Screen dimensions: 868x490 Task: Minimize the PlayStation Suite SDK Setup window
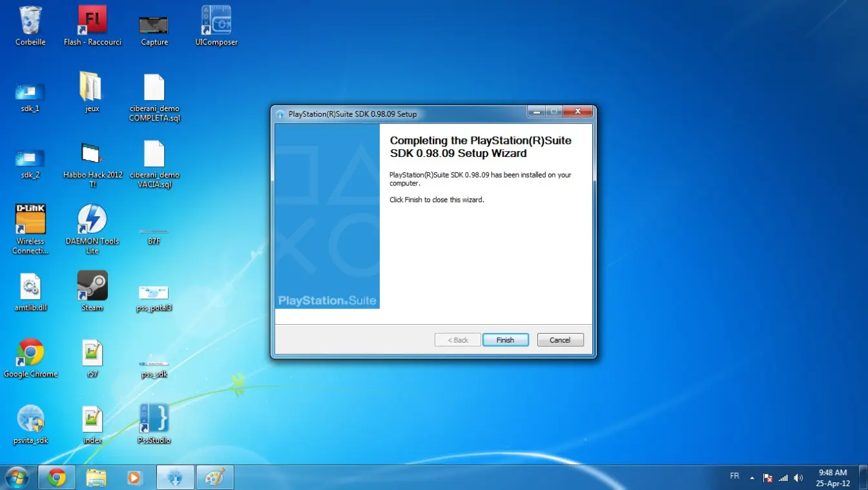(x=537, y=112)
